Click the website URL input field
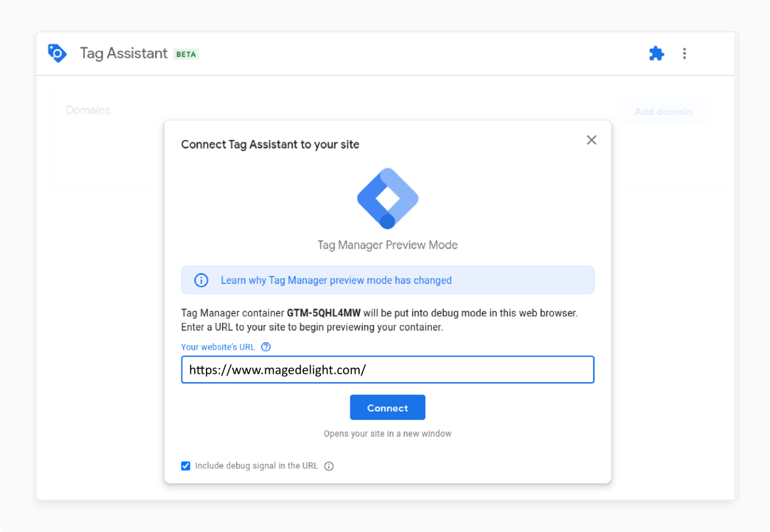The height and width of the screenshot is (532, 770). click(x=388, y=370)
